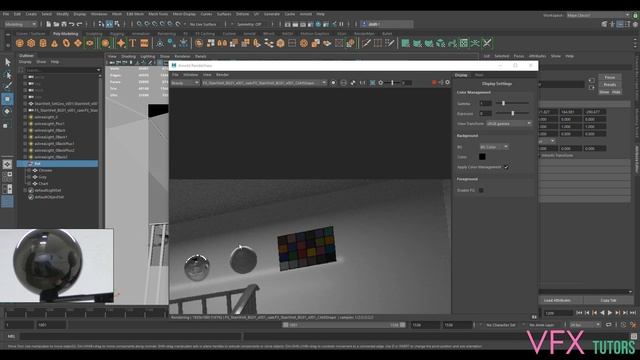Choose the Select tool arrow in toolbox

pos(7,62)
